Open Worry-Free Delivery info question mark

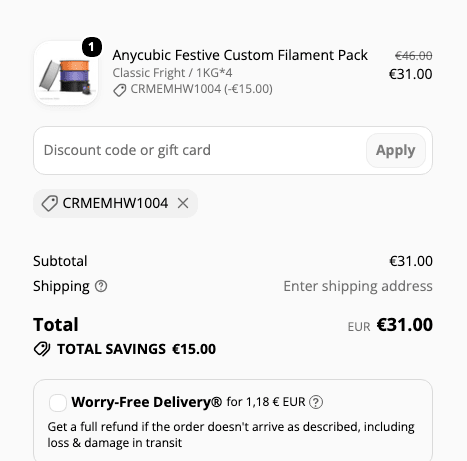point(316,402)
